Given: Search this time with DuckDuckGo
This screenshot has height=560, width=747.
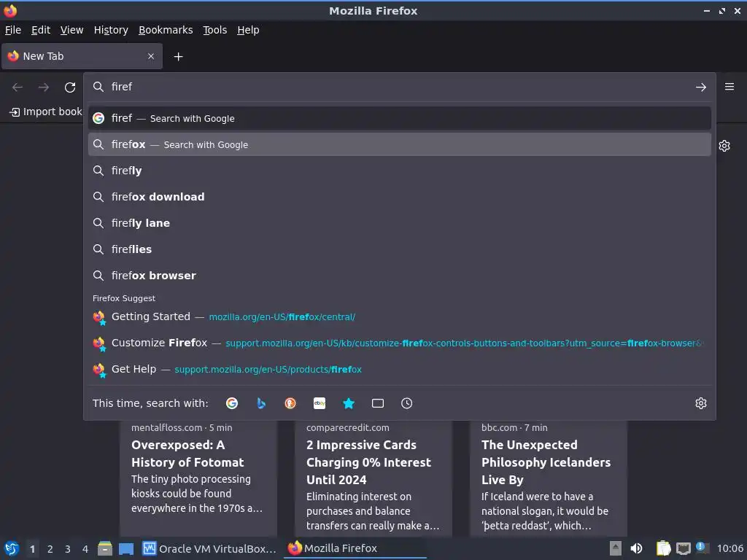Looking at the screenshot, I should coord(290,403).
